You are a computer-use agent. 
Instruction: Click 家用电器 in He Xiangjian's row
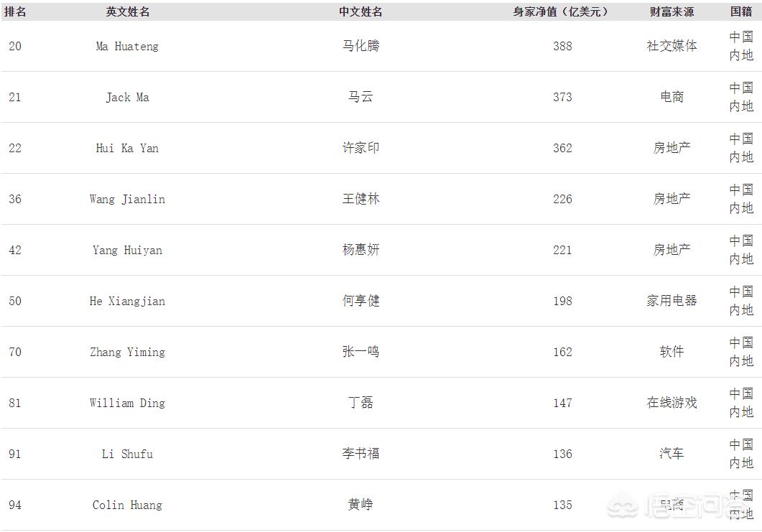pos(672,301)
